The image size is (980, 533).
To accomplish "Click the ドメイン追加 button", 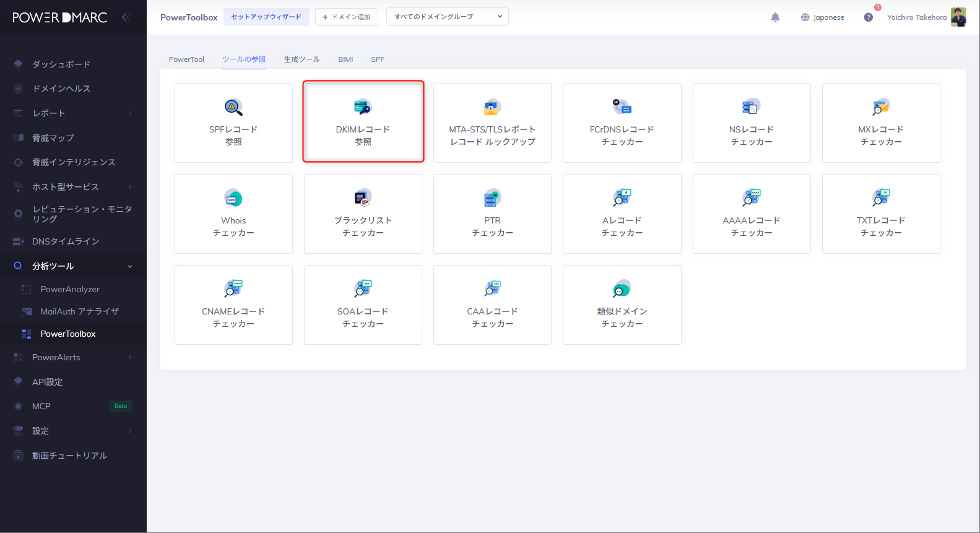I will point(346,17).
